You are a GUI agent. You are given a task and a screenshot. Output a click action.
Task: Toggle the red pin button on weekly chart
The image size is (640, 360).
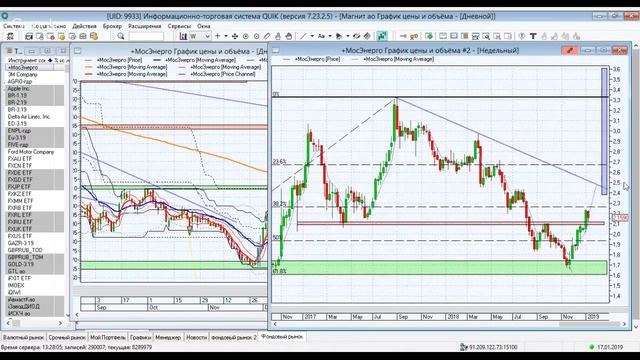tap(569, 50)
